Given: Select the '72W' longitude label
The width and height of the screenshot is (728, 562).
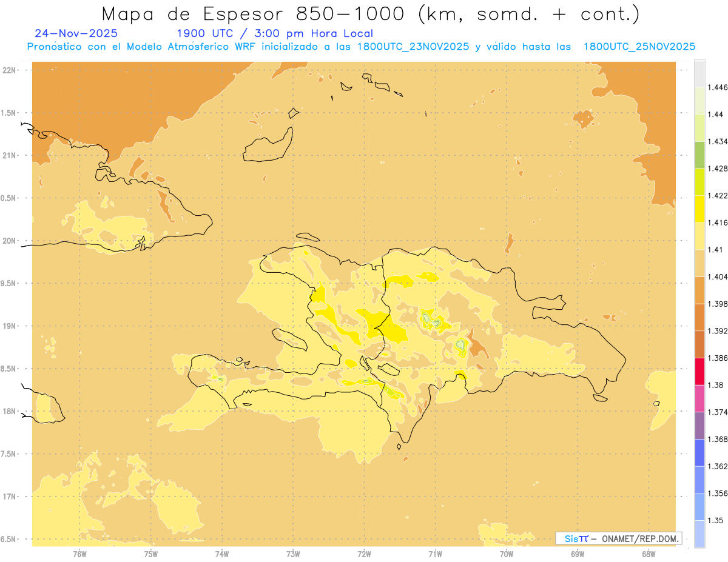Looking at the screenshot, I should pos(364,554).
